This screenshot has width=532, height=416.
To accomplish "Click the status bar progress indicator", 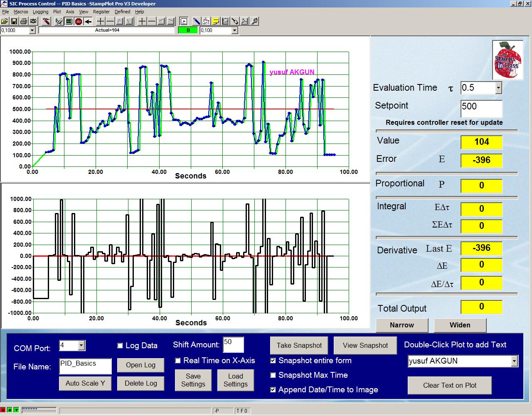I will click(x=38, y=410).
